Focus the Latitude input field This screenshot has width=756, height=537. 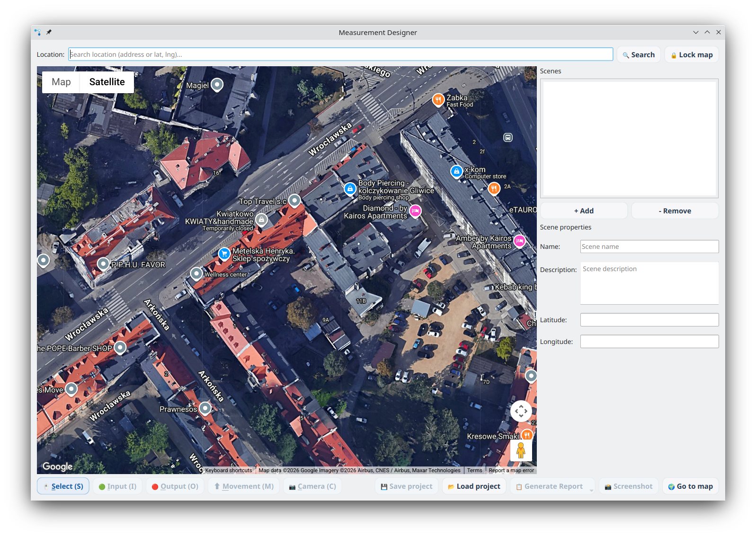coord(649,320)
